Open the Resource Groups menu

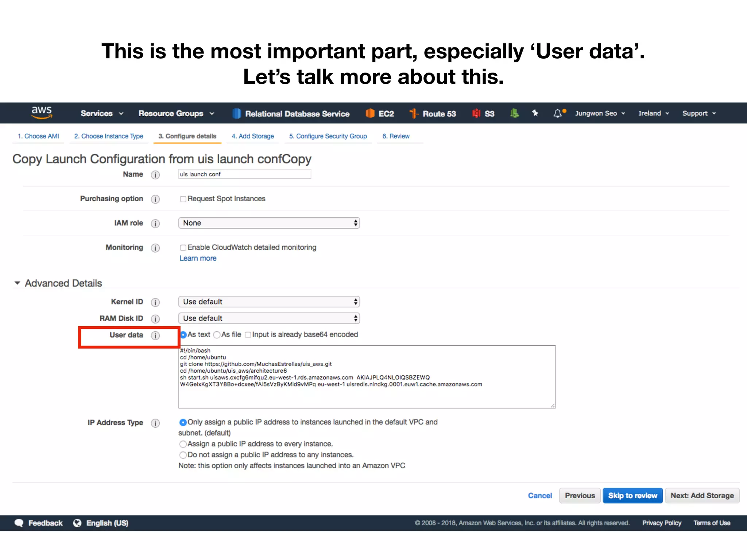pos(176,113)
